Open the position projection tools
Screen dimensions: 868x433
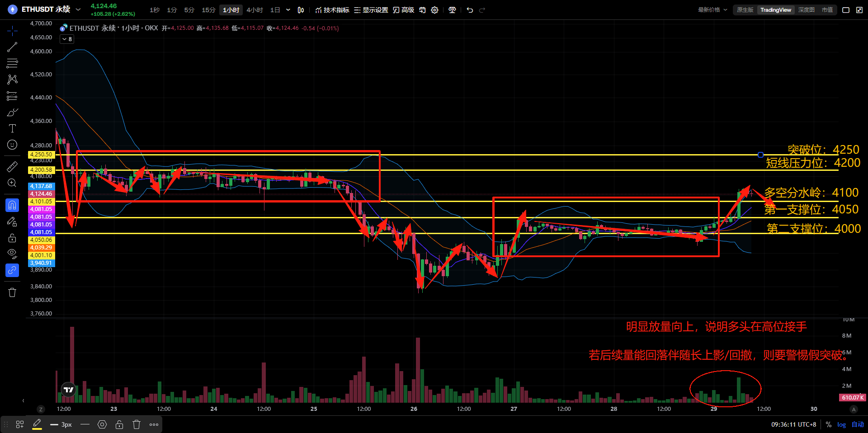click(x=12, y=96)
